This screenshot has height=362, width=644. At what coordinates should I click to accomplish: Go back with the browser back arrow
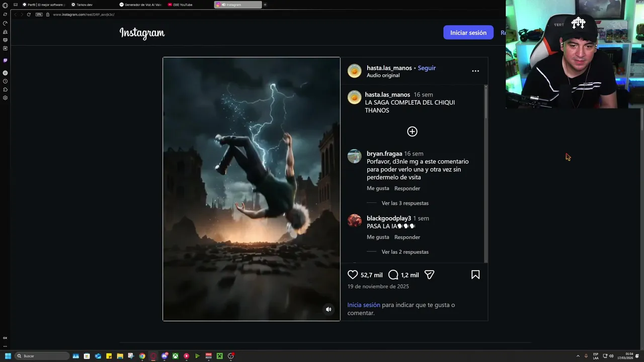(15, 15)
